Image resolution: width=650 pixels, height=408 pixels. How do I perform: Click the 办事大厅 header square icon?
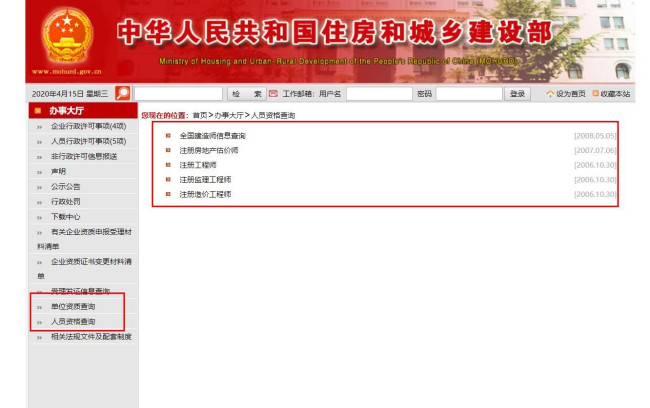(x=37, y=111)
